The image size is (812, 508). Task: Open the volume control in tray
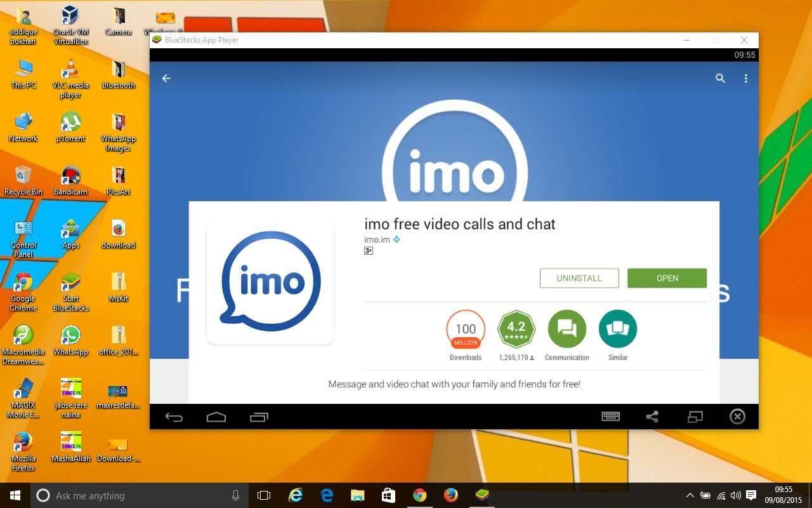pos(736,495)
